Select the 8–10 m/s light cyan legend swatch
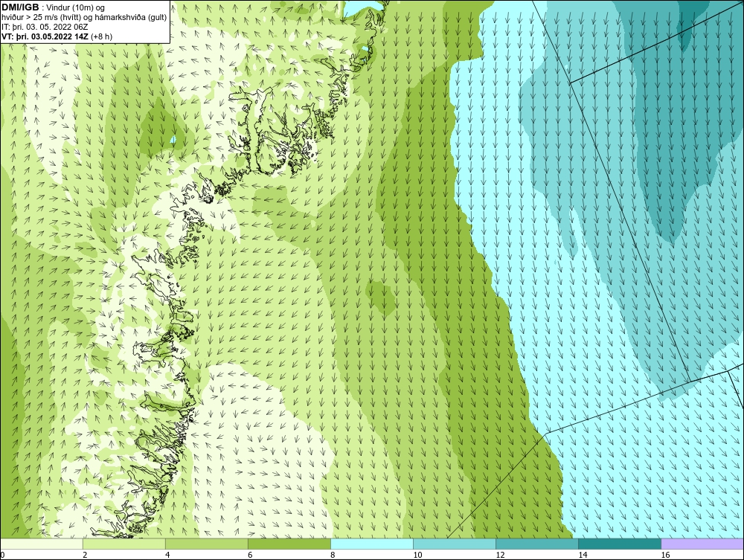 point(372,544)
